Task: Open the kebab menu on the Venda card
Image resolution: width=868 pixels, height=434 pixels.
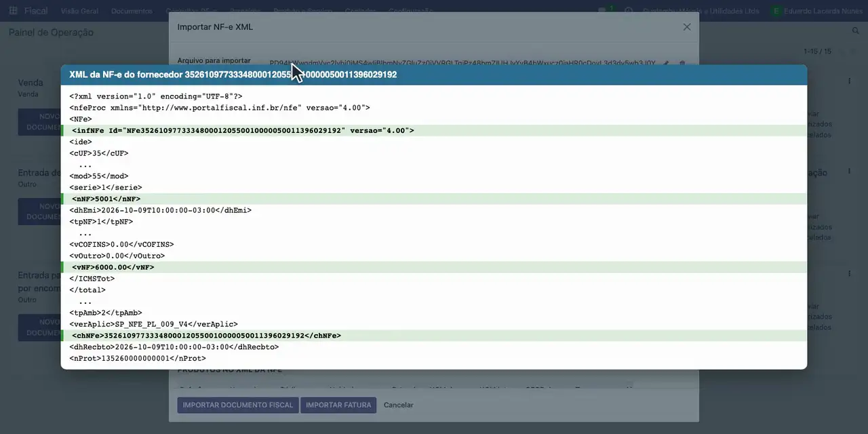Action: (849, 81)
